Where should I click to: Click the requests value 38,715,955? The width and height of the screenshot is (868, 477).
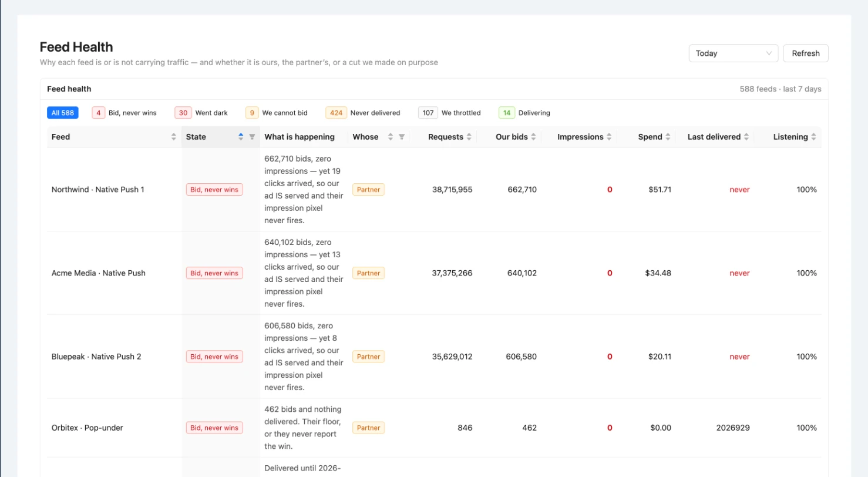point(452,190)
